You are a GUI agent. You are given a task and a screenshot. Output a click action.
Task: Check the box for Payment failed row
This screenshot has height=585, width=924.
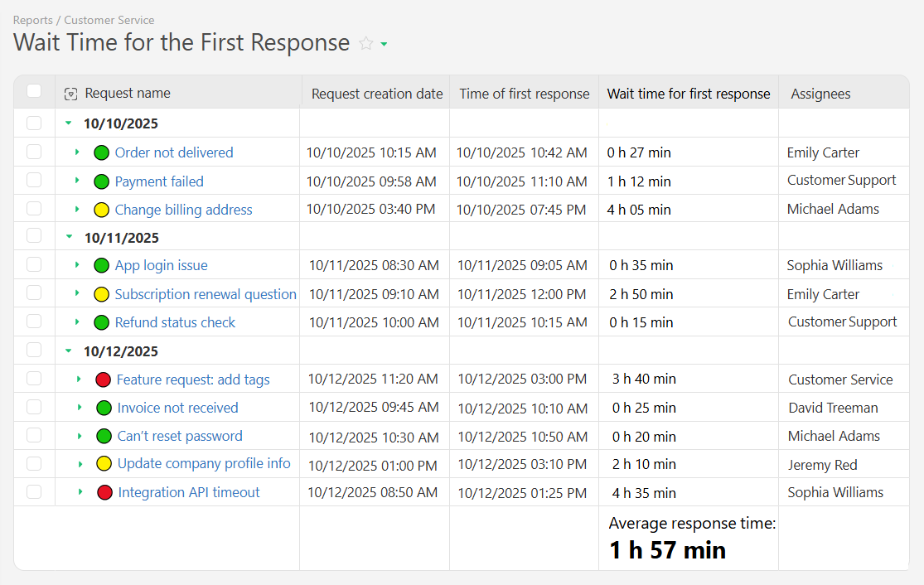pyautogui.click(x=34, y=180)
